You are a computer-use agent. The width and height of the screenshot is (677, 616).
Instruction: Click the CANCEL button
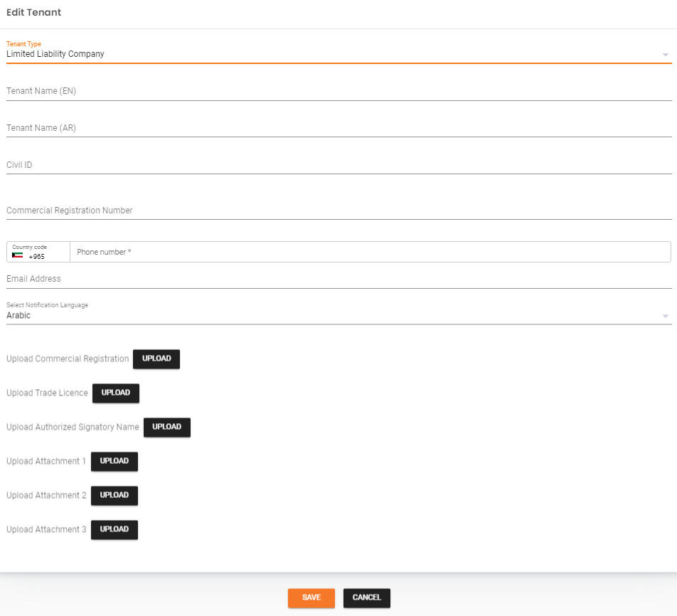click(x=366, y=598)
